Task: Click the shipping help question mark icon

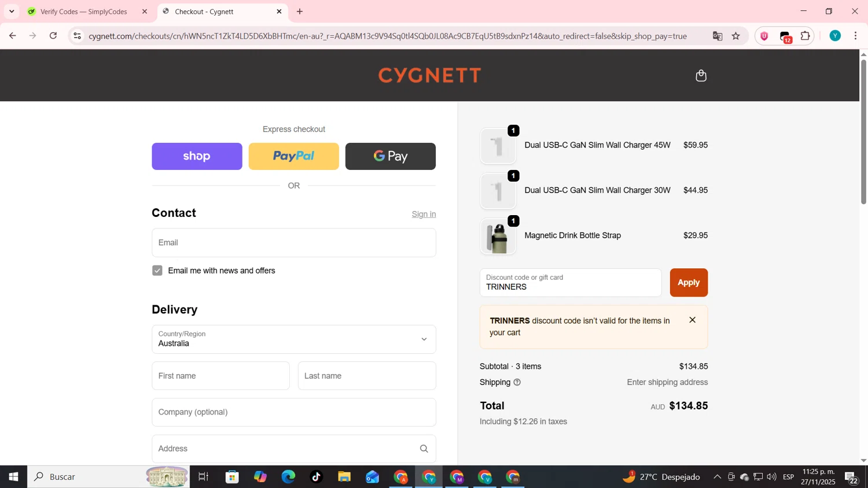Action: 517,382
